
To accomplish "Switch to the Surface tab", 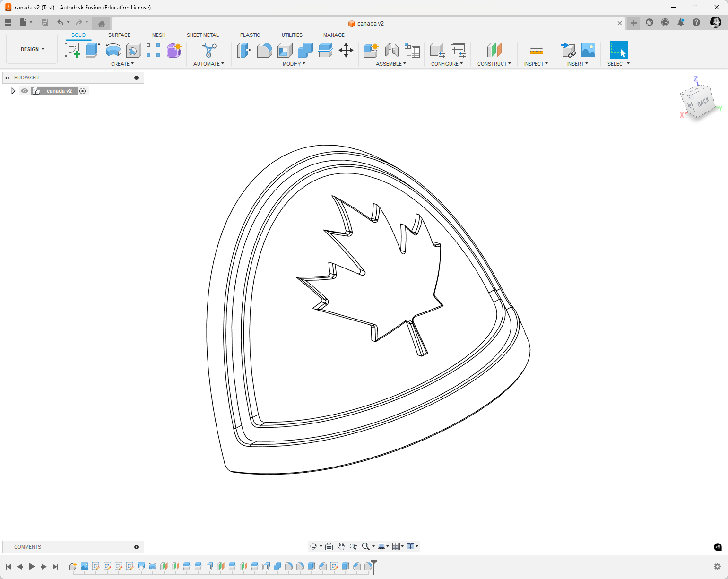I will 119,35.
